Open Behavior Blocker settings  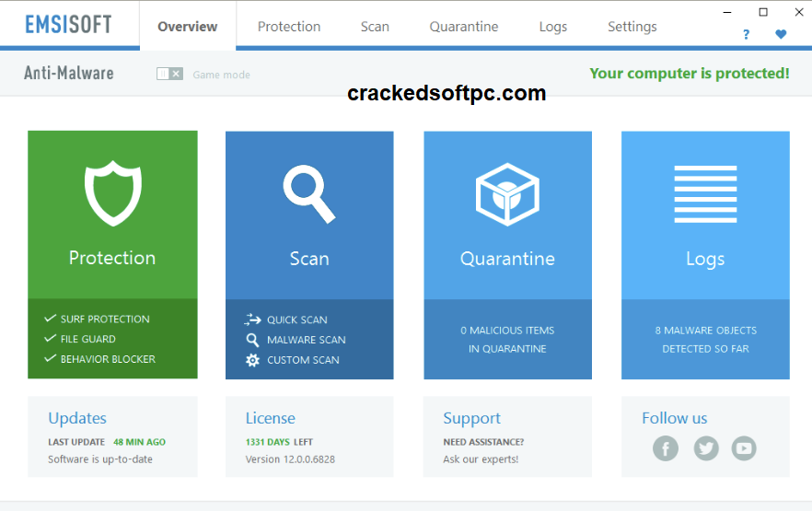[108, 359]
